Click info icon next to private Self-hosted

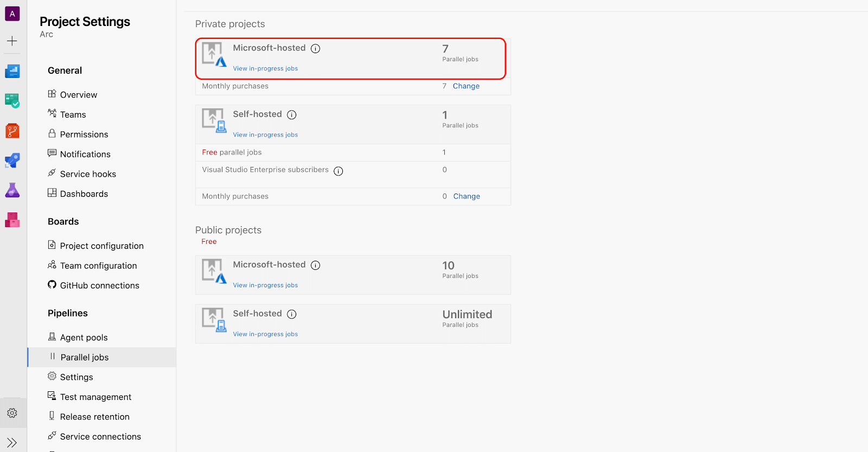pos(292,114)
